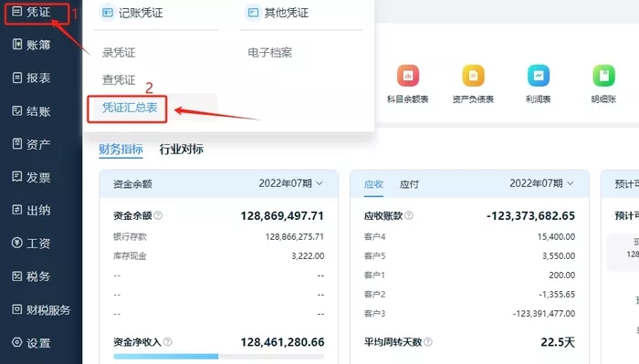This screenshot has width=639, height=364.
Task: Open 查凭证 link in the menu
Action: click(x=119, y=79)
